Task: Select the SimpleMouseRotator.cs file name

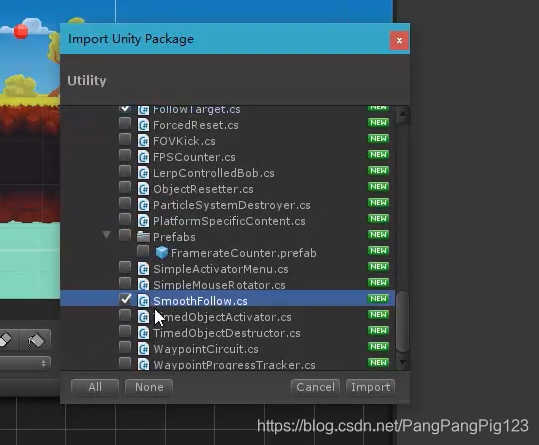Action: (x=219, y=285)
